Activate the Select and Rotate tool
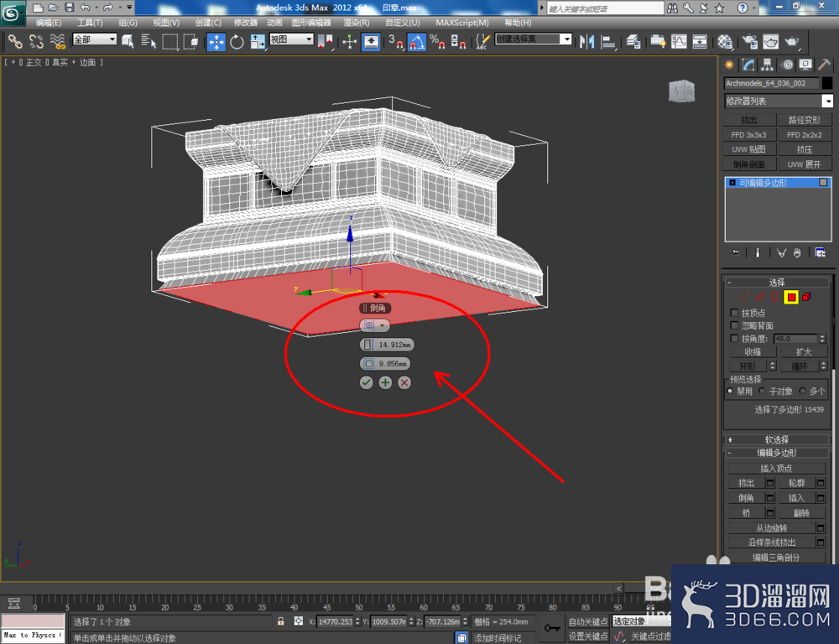 click(237, 42)
